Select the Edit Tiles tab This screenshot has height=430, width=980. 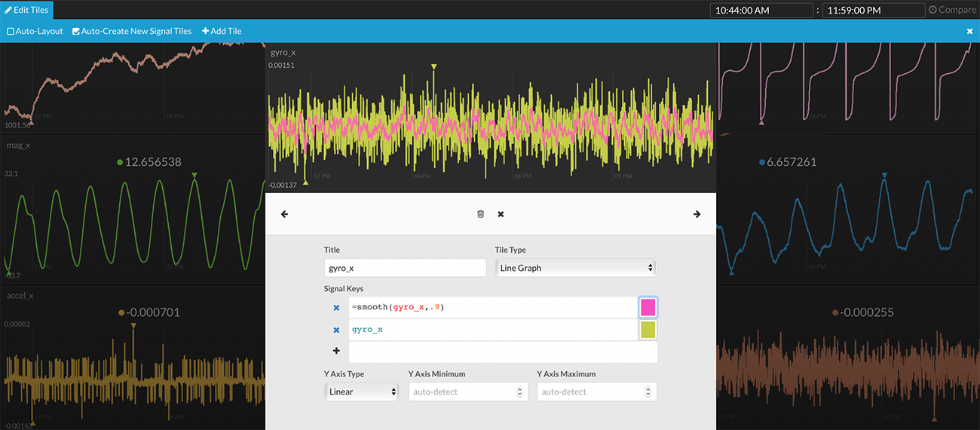pos(26,10)
